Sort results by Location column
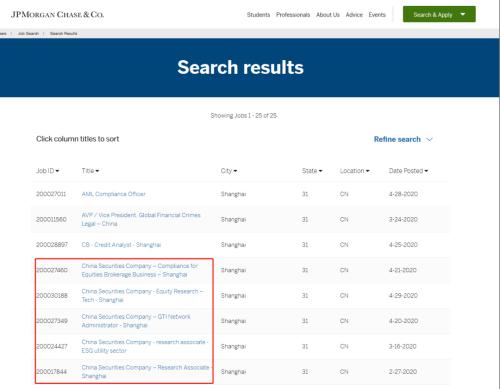This screenshot has width=500, height=389. 355,171
